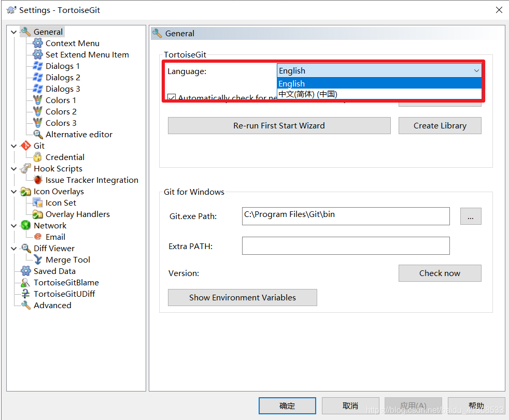Click the Icon Set icon
509x420 pixels.
38,202
